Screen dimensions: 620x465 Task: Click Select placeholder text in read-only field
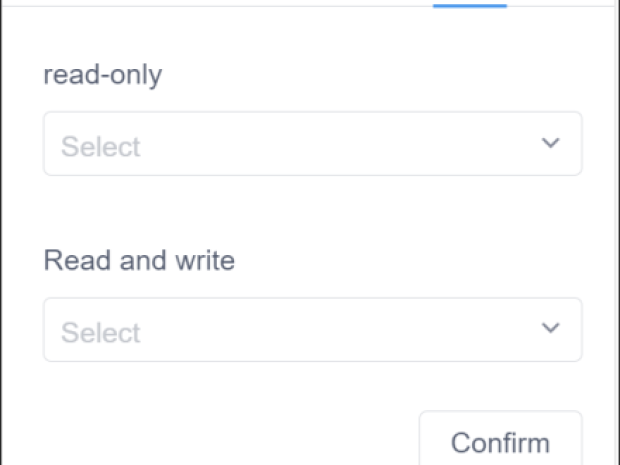coord(100,147)
